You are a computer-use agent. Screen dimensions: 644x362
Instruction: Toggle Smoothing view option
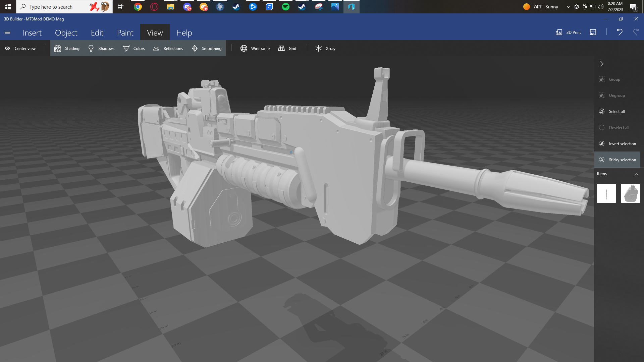tap(207, 49)
